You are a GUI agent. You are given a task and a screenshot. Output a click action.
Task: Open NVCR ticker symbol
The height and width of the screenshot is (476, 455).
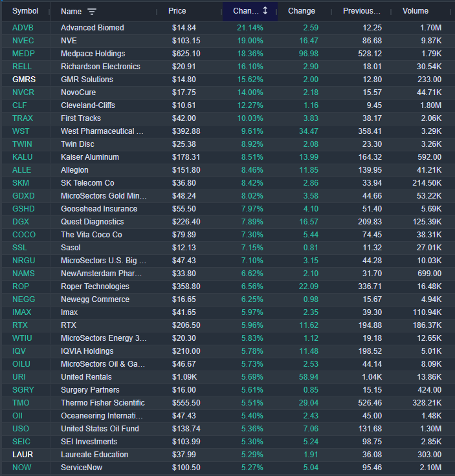pyautogui.click(x=23, y=92)
